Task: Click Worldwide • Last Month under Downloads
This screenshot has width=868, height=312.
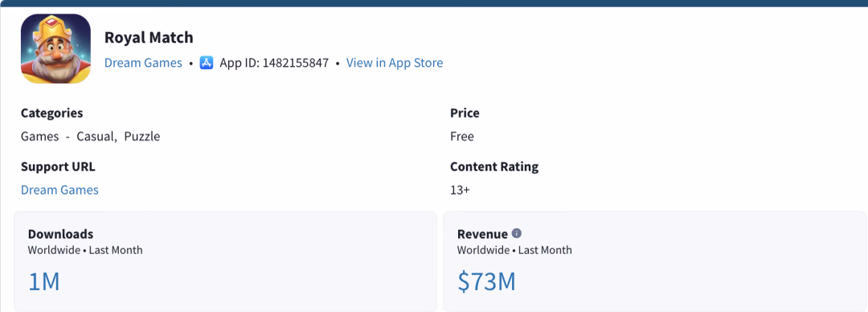Action: click(x=85, y=250)
